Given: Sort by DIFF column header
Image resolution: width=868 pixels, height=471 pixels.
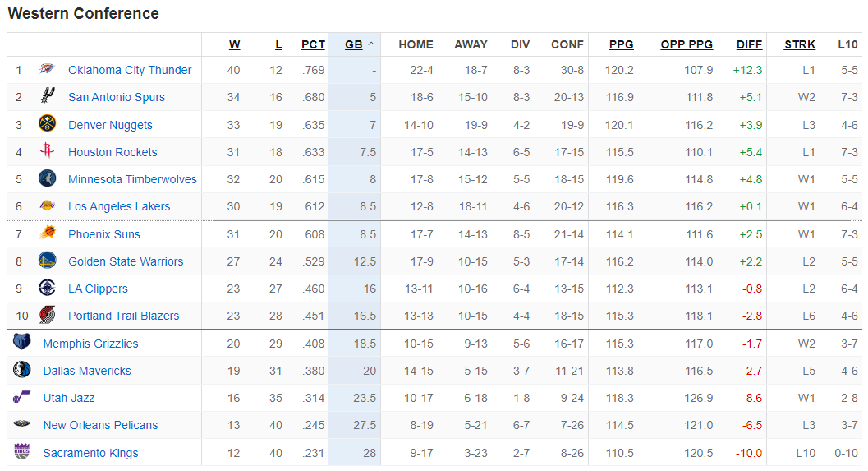Looking at the screenshot, I should [x=749, y=44].
